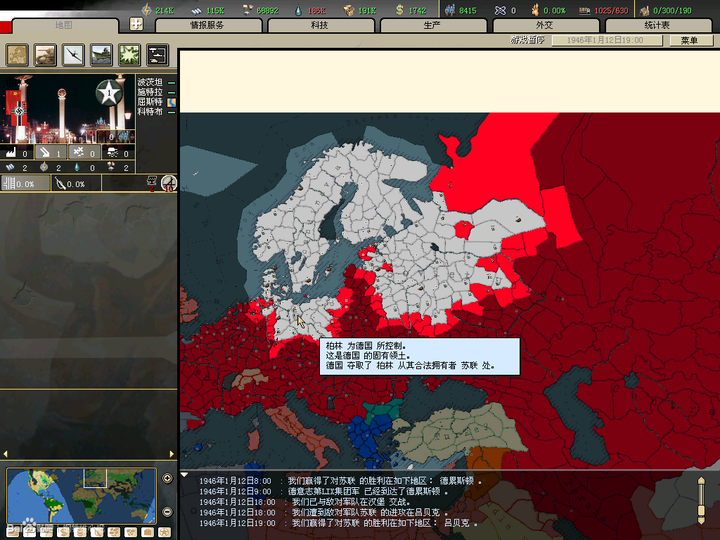
Task: Click the metal bars icon showing 115K
Action: (x=197, y=10)
